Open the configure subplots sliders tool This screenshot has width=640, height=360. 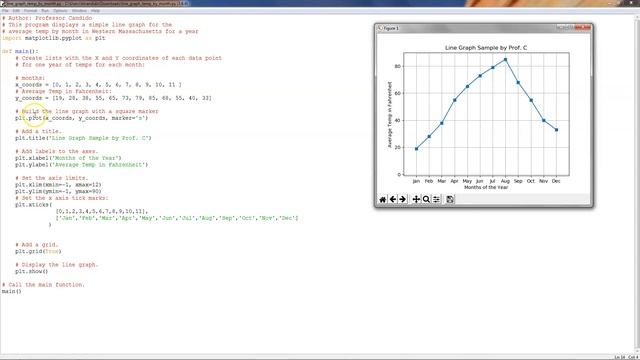coord(436,199)
